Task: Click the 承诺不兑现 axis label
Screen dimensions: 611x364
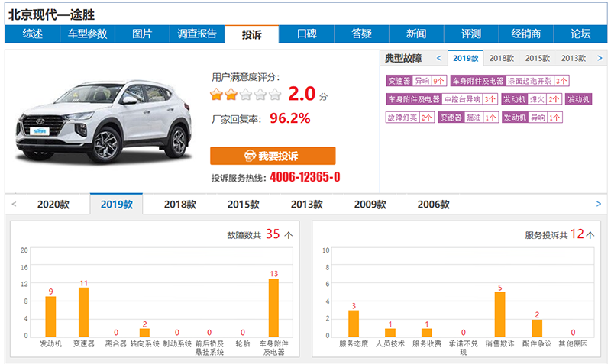Action: coord(464,348)
